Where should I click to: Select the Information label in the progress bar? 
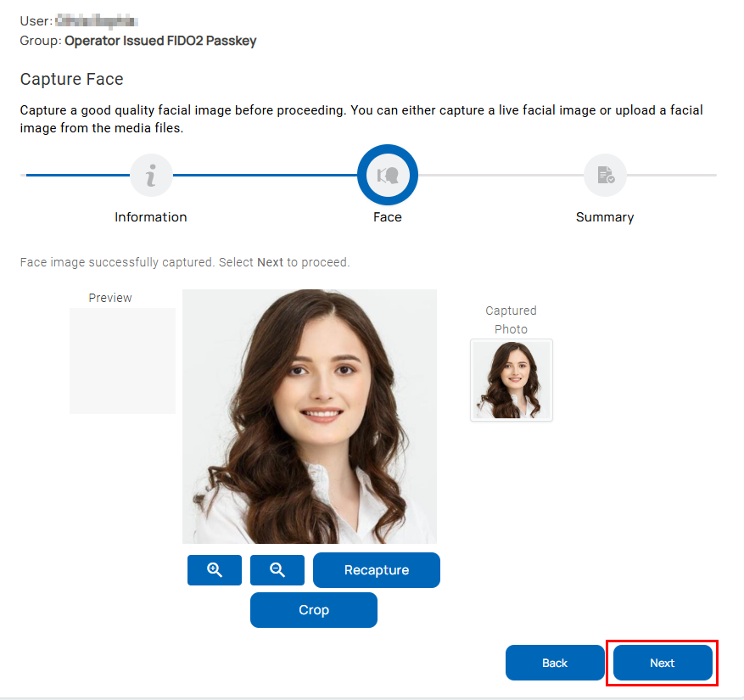click(x=151, y=216)
